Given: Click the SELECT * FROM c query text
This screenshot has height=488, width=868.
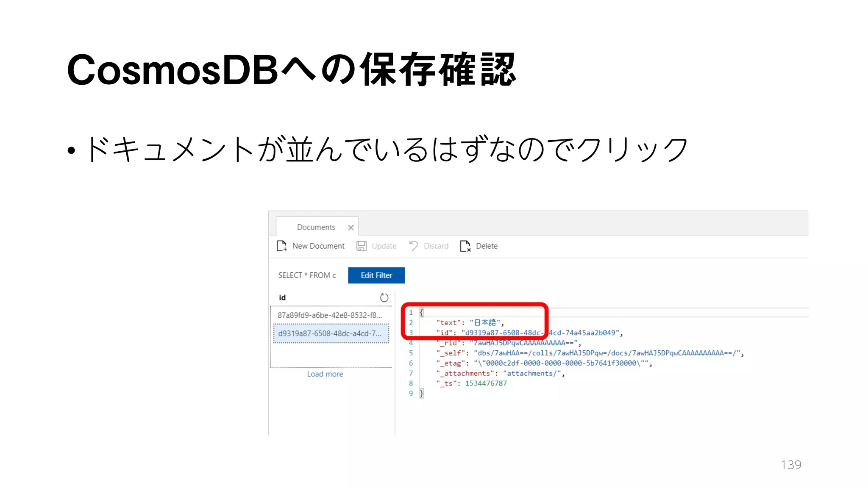Looking at the screenshot, I should (x=307, y=275).
